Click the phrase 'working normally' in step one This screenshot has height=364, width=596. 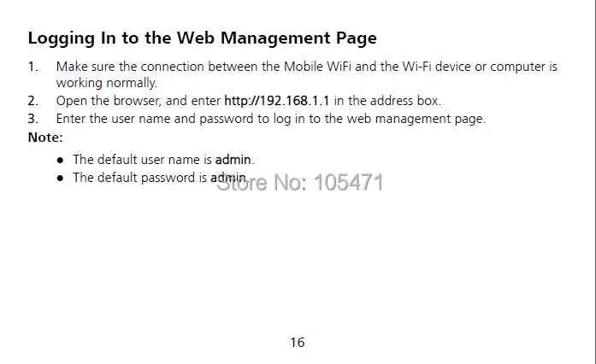coord(106,83)
